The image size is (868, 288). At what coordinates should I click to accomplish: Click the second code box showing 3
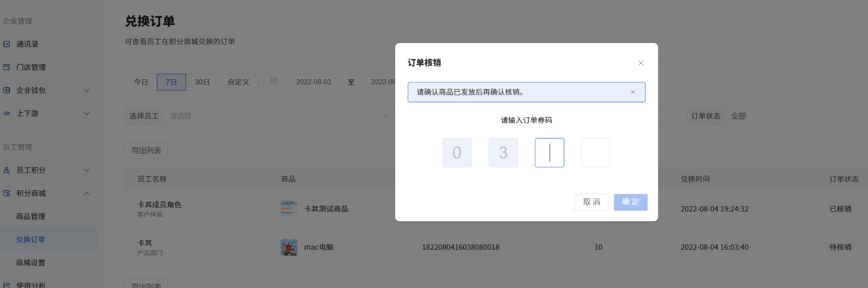point(503,153)
